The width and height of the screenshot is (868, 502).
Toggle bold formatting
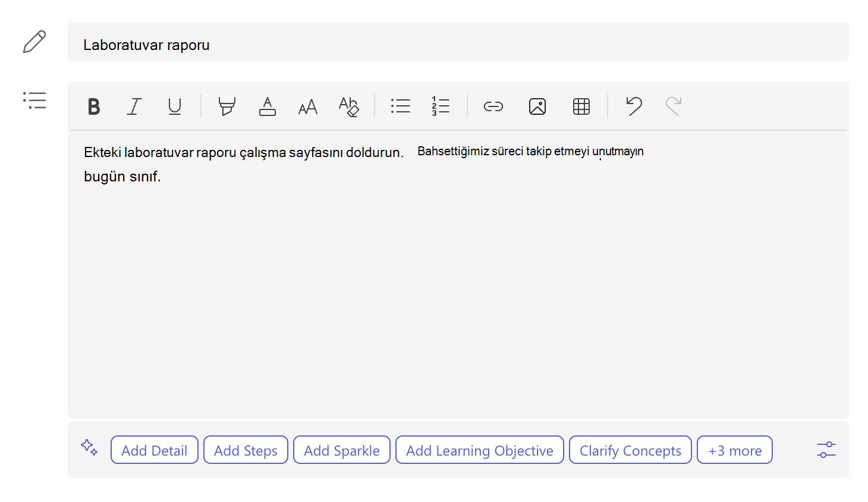[94, 106]
